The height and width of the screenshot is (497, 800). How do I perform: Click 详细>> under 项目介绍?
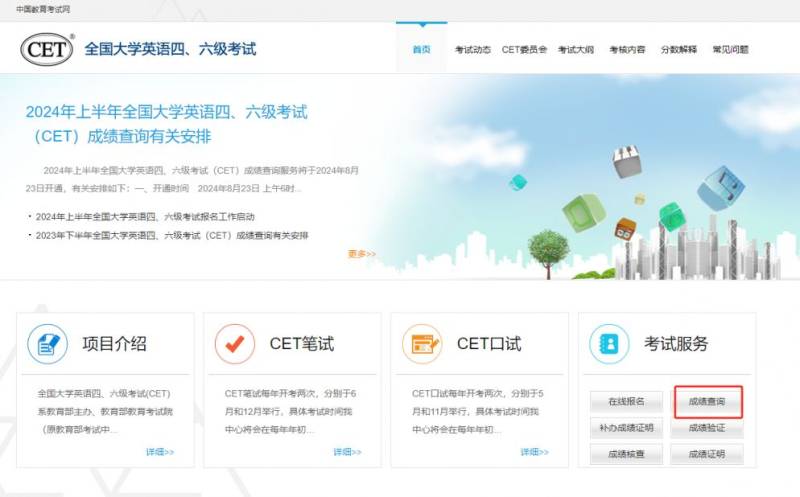click(x=160, y=452)
